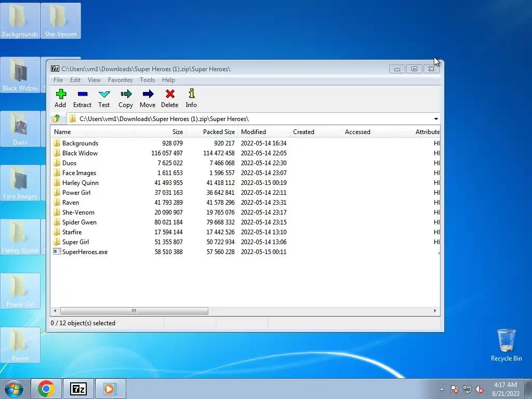The height and width of the screenshot is (399, 532).
Task: Select the Power Girl folder row in 7-Zip
Action: tap(245, 192)
